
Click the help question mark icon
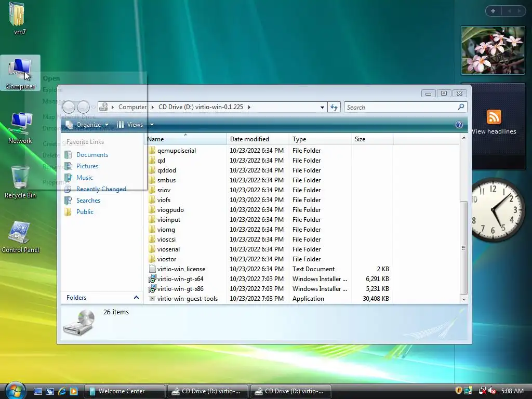459,125
